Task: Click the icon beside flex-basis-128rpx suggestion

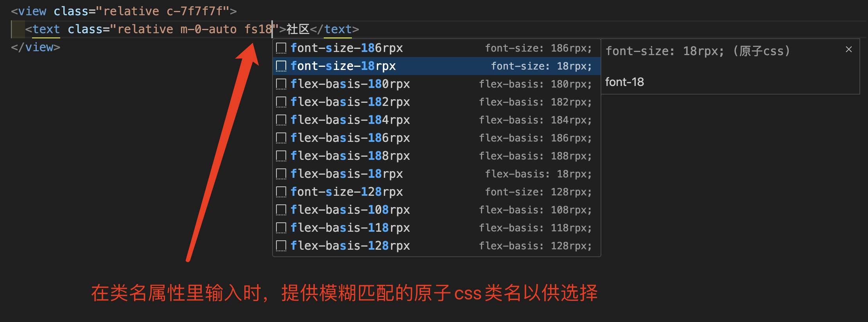Action: click(281, 246)
